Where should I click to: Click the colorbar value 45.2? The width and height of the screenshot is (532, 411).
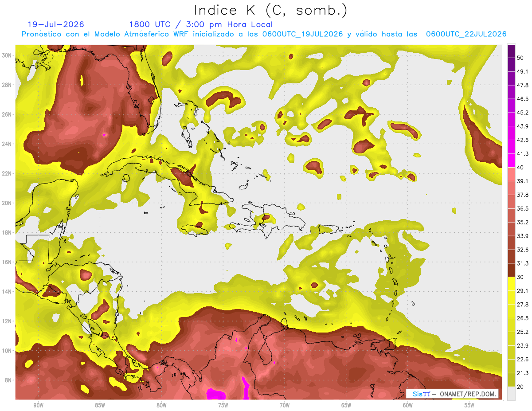pyautogui.click(x=522, y=113)
